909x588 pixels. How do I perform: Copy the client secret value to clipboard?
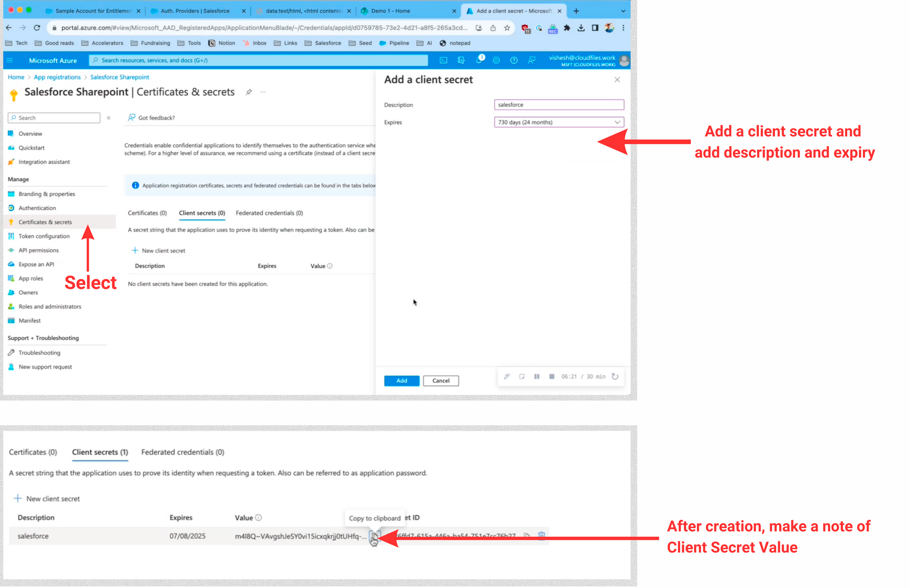click(x=375, y=536)
